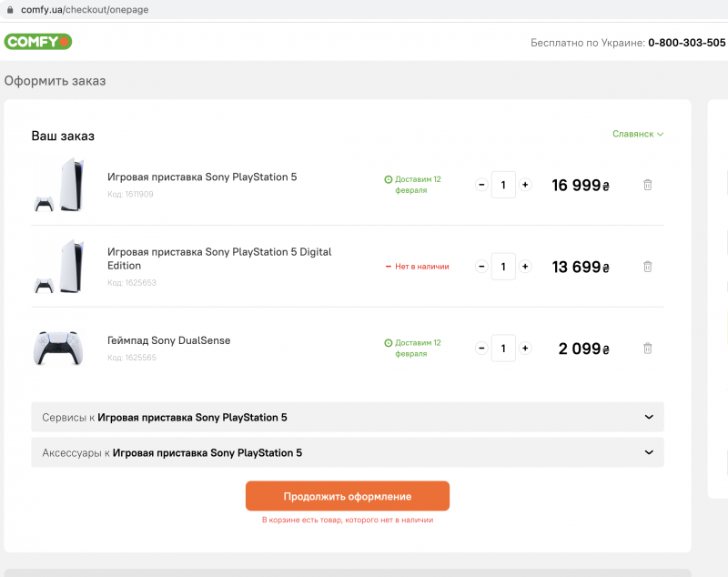Increase PlayStation 5 quantity with plus button

[x=525, y=185]
